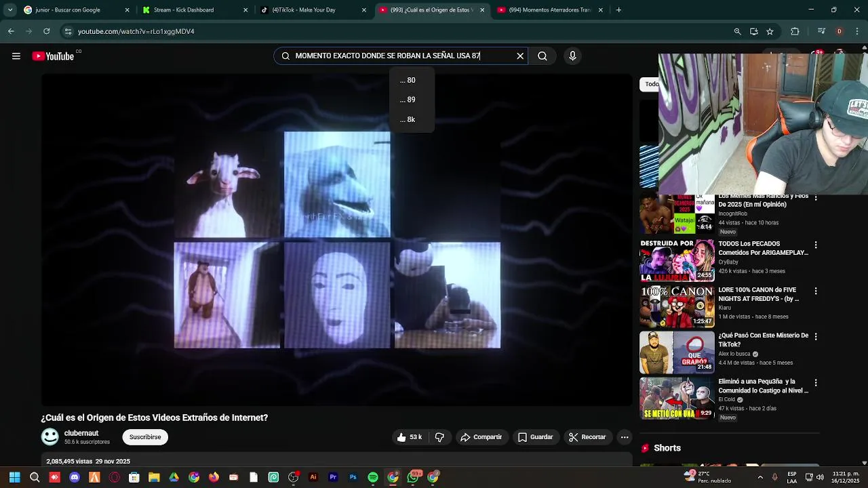Open '¿Qué Pasó Con Este Misterio De TikTok?' title
This screenshot has height=488, width=868.
[x=763, y=340]
